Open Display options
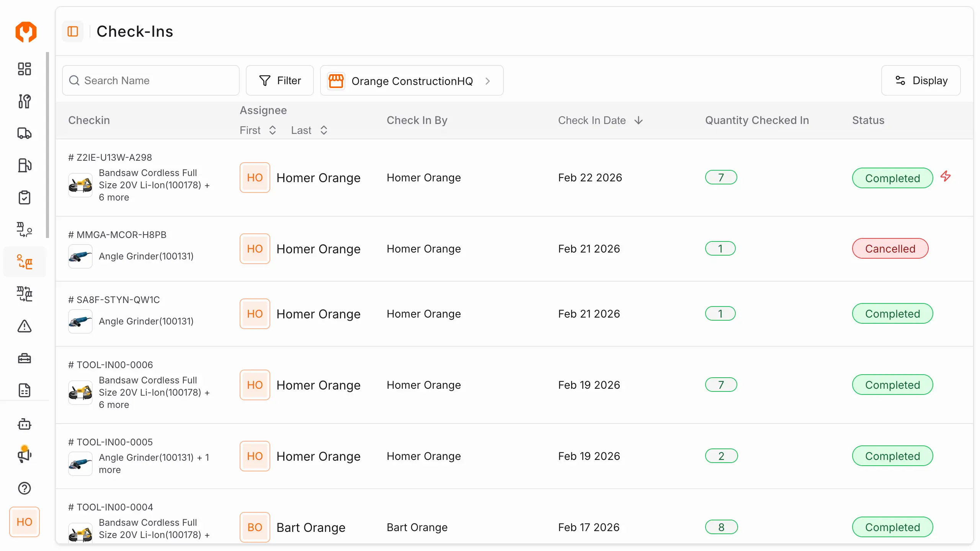Image resolution: width=980 pixels, height=551 pixels. [x=921, y=80]
